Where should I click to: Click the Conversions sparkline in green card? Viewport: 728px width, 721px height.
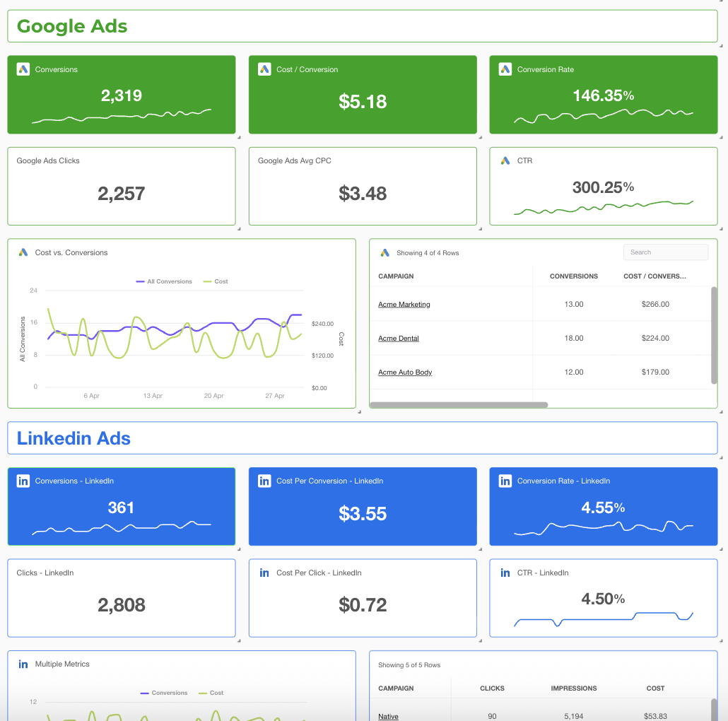click(121, 116)
